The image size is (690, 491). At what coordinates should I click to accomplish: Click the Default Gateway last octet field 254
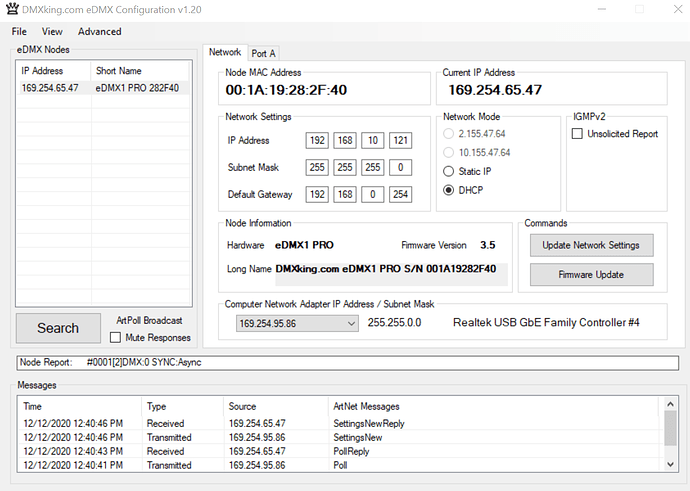(x=400, y=194)
